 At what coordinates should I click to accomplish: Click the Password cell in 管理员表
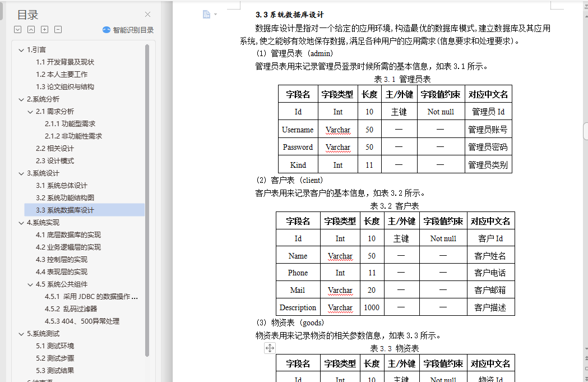click(x=298, y=147)
